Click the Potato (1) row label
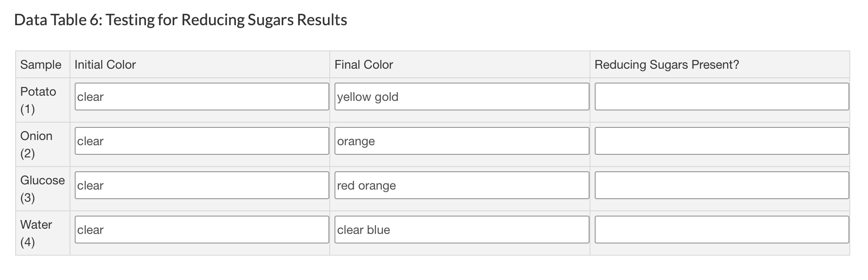Viewport: 868px width, 280px height. [38, 100]
